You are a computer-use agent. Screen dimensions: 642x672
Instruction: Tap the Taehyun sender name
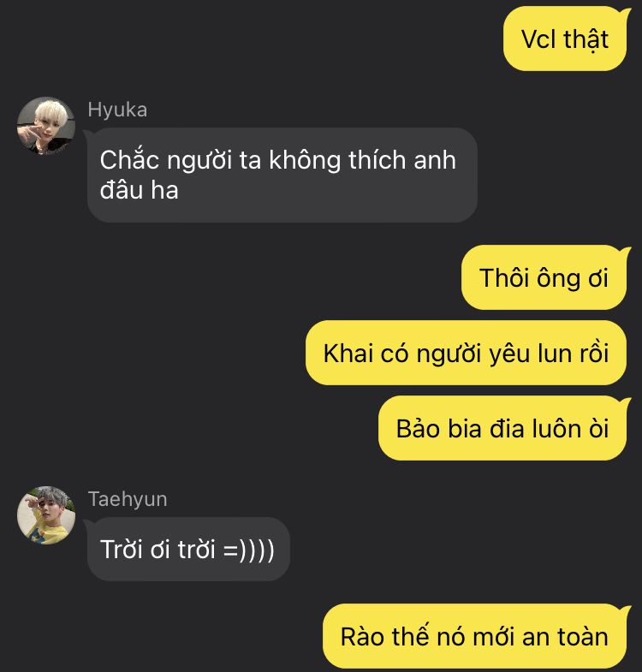pyautogui.click(x=128, y=499)
